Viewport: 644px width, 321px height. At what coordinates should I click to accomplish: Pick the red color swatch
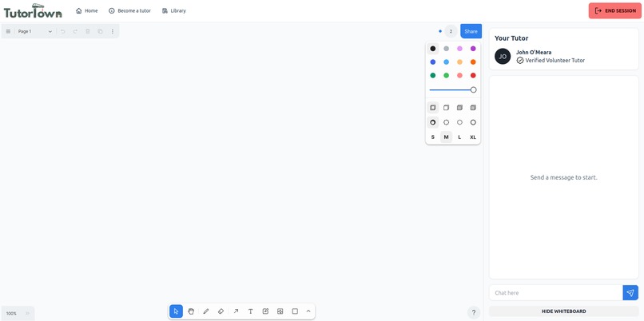pos(473,76)
